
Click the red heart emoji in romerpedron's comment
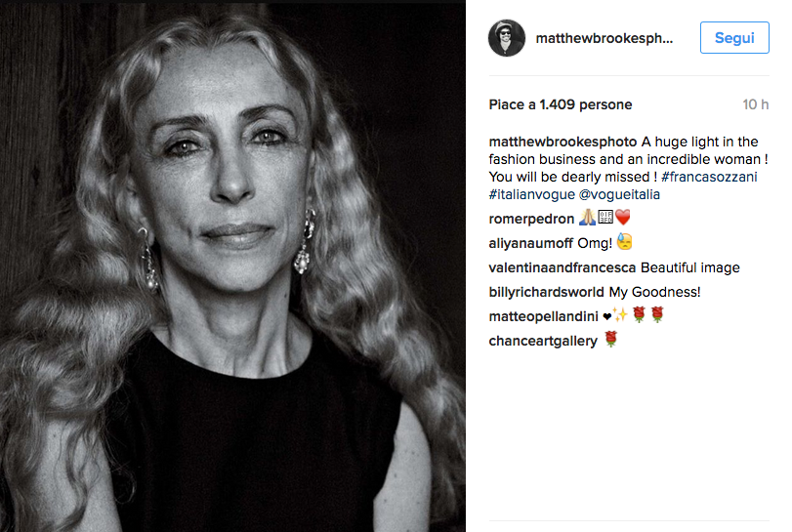point(623,219)
